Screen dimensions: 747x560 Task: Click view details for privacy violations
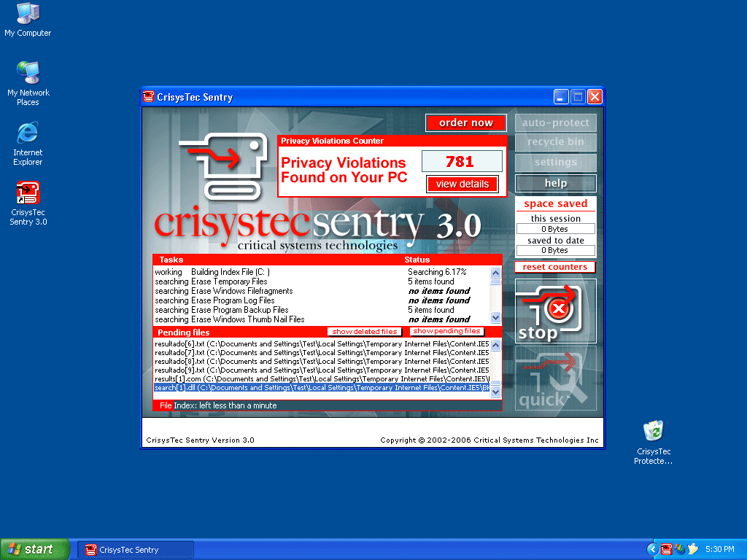[x=462, y=184]
